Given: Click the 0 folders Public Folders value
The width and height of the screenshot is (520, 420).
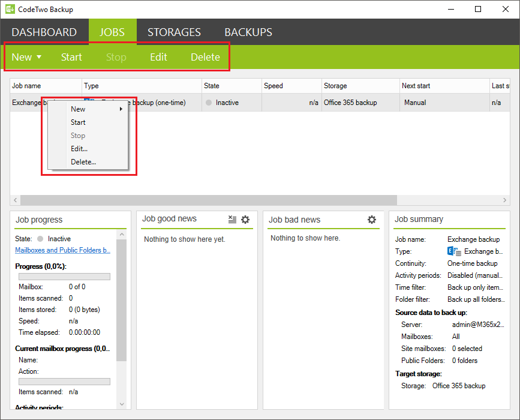Looking at the screenshot, I should tap(465, 361).
